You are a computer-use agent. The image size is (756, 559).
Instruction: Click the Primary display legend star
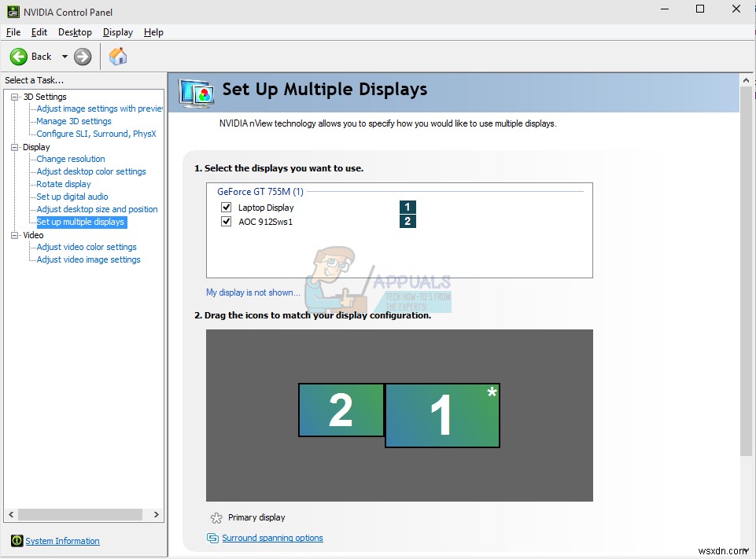216,518
